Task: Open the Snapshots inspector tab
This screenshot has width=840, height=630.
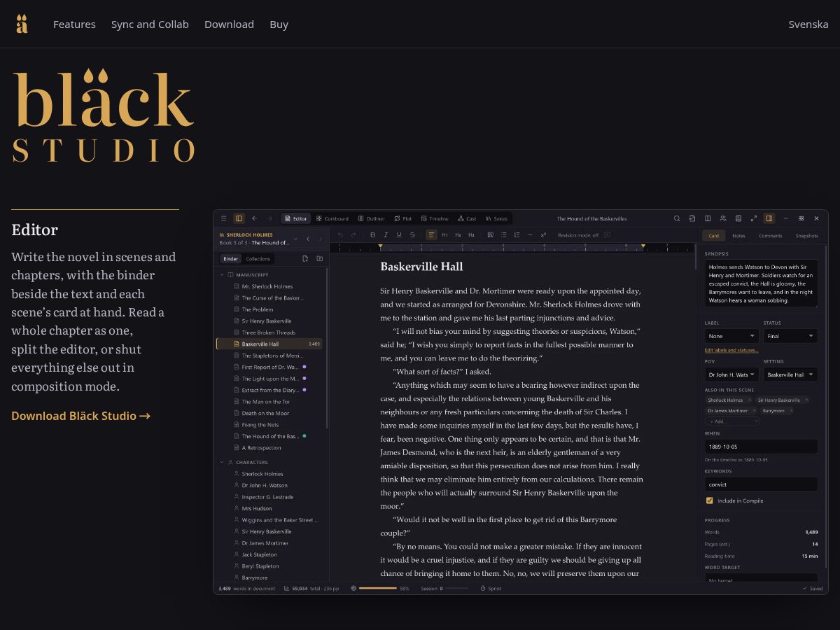Action: 806,236
